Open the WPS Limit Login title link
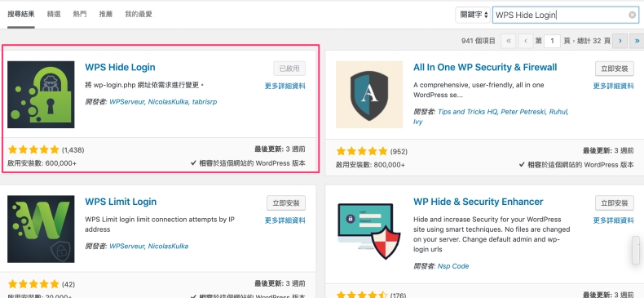Screen dimensions: 644x298 tap(121, 202)
